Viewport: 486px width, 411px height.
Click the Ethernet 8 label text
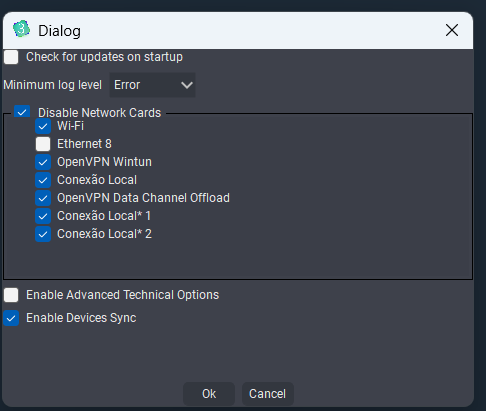click(84, 144)
